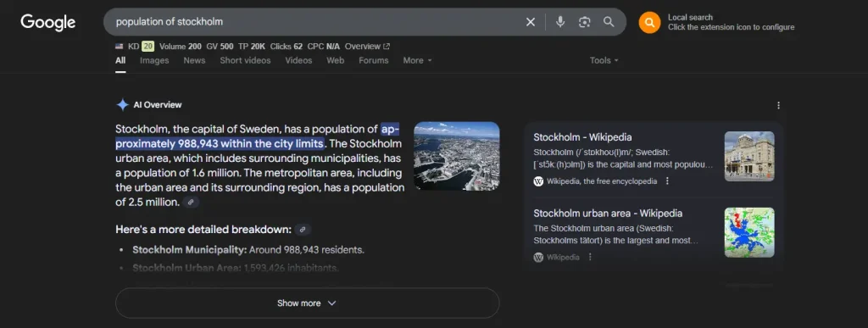Switch to the Images tab

point(154,60)
